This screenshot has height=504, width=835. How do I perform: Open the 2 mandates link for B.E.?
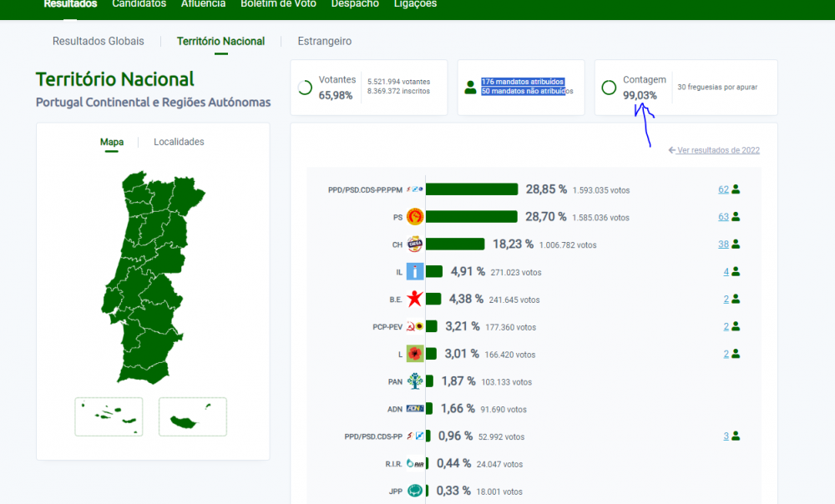[x=726, y=299]
